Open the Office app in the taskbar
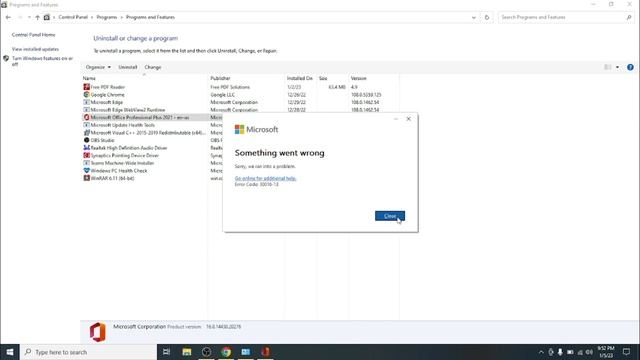 coord(265,352)
